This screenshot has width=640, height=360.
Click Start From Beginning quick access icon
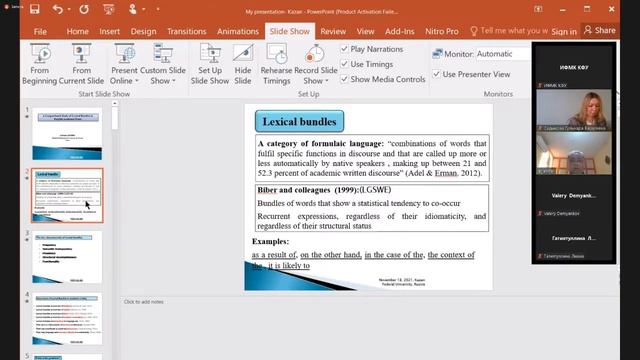click(109, 9)
